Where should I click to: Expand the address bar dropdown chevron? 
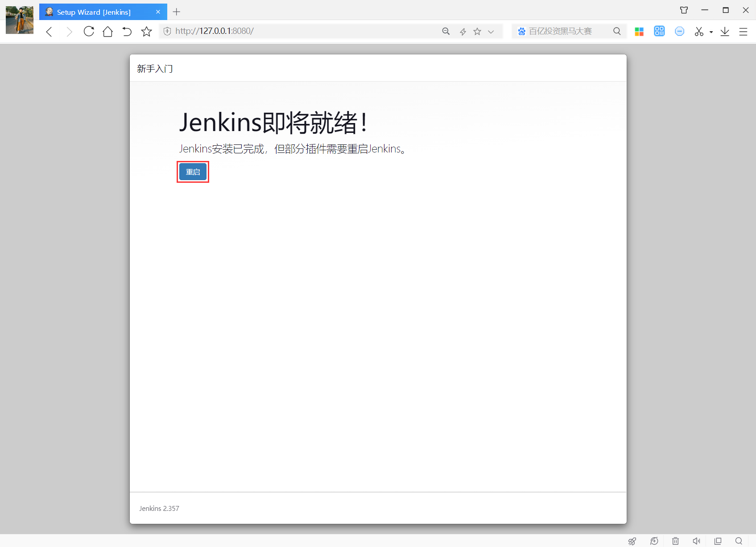click(491, 32)
